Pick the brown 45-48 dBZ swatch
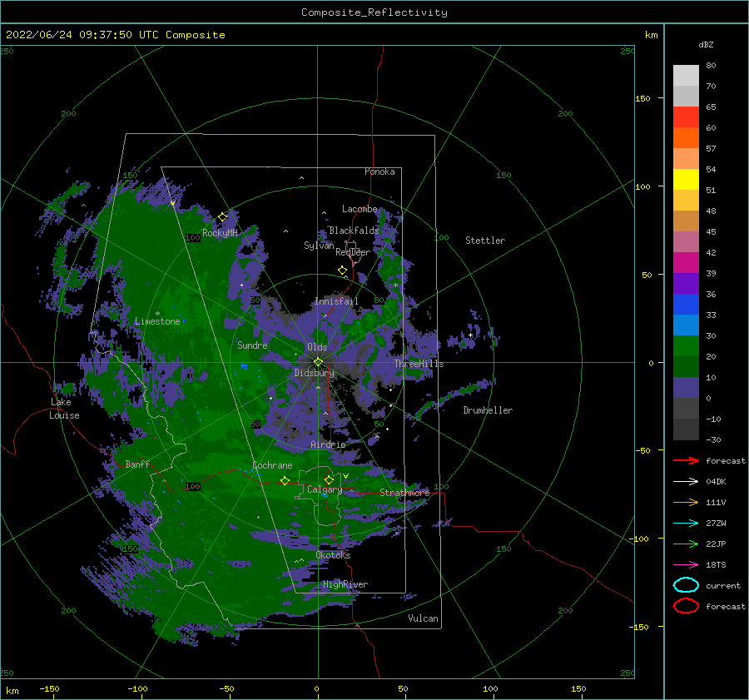 click(x=686, y=221)
